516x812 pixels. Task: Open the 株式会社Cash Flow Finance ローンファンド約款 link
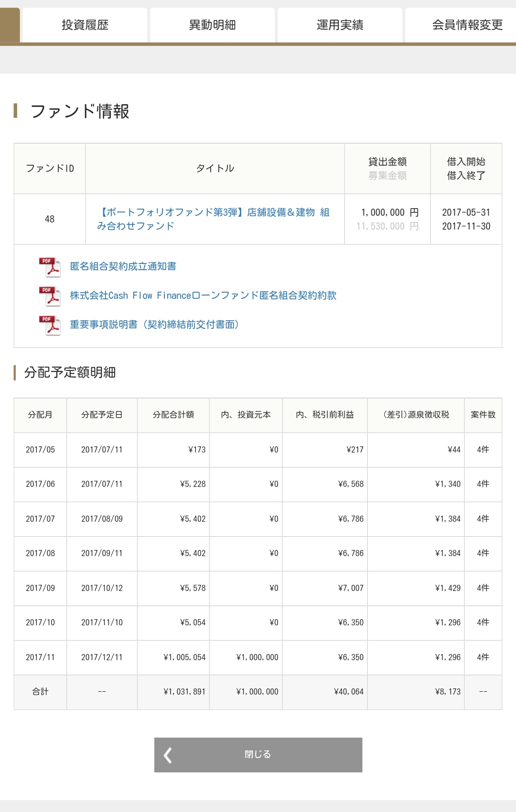(x=203, y=295)
